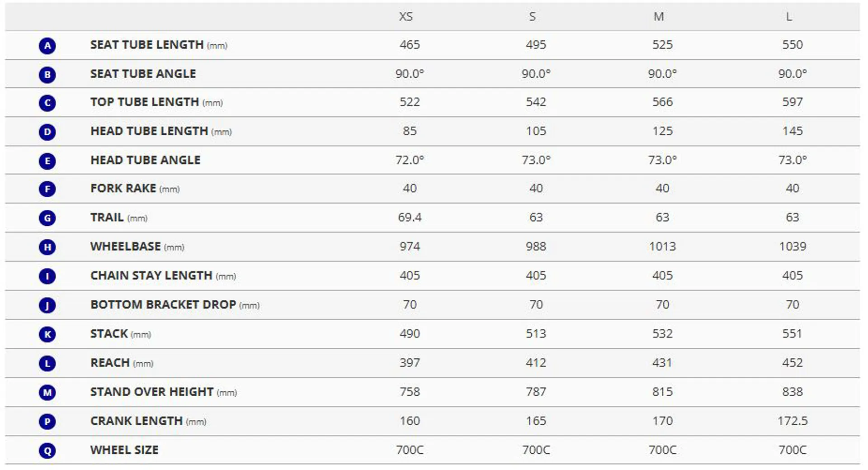Select the L size column header
The width and height of the screenshot is (868, 470).
[x=789, y=17]
